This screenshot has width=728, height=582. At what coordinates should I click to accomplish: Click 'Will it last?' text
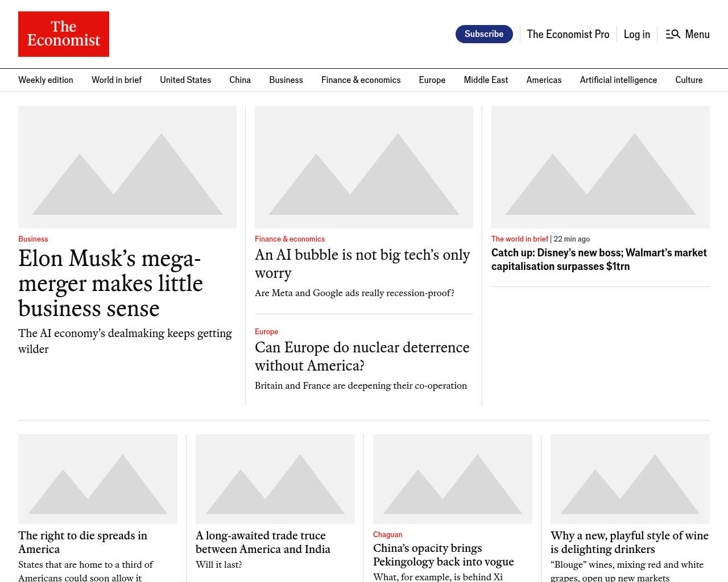coord(219,565)
